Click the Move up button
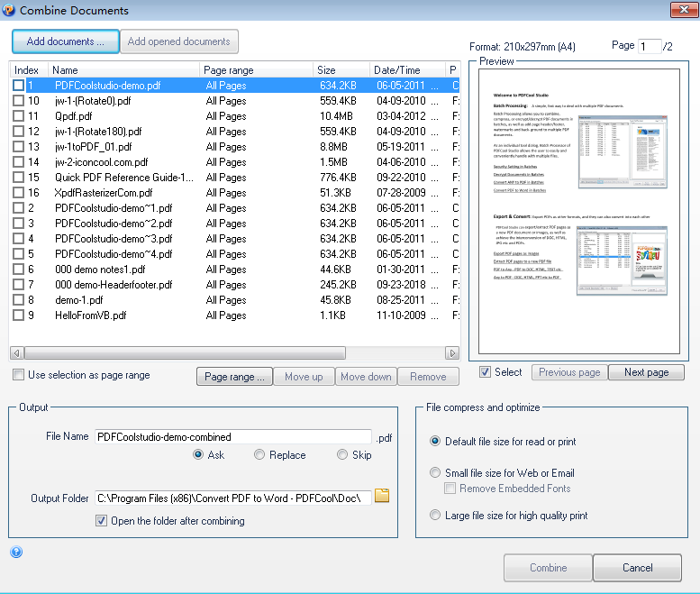 coord(304,377)
